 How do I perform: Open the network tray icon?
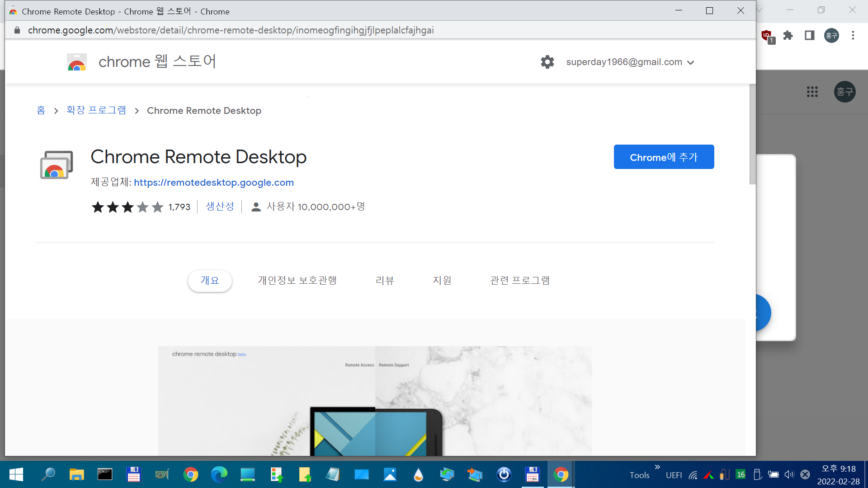[x=693, y=475]
